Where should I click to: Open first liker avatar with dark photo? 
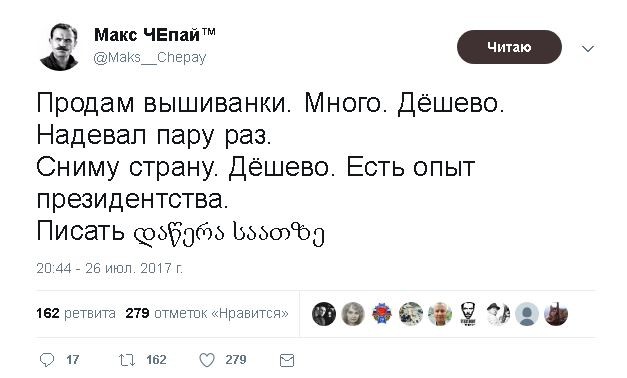(323, 314)
